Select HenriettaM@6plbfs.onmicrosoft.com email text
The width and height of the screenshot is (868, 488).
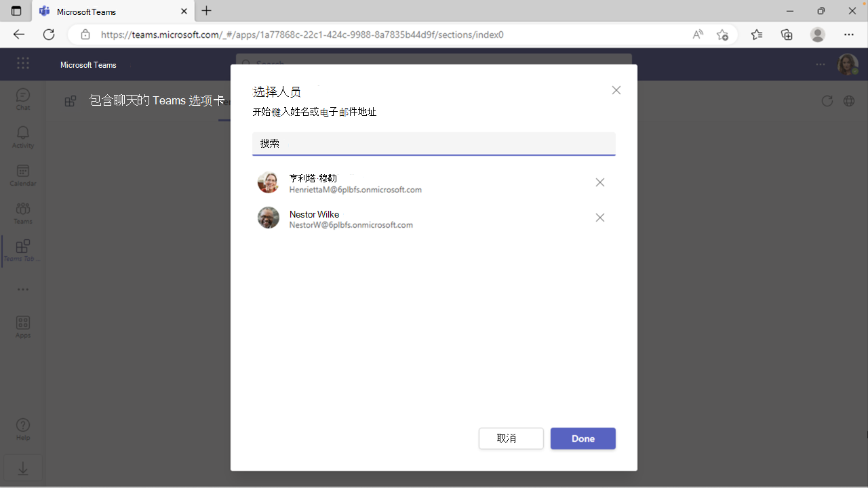click(355, 190)
